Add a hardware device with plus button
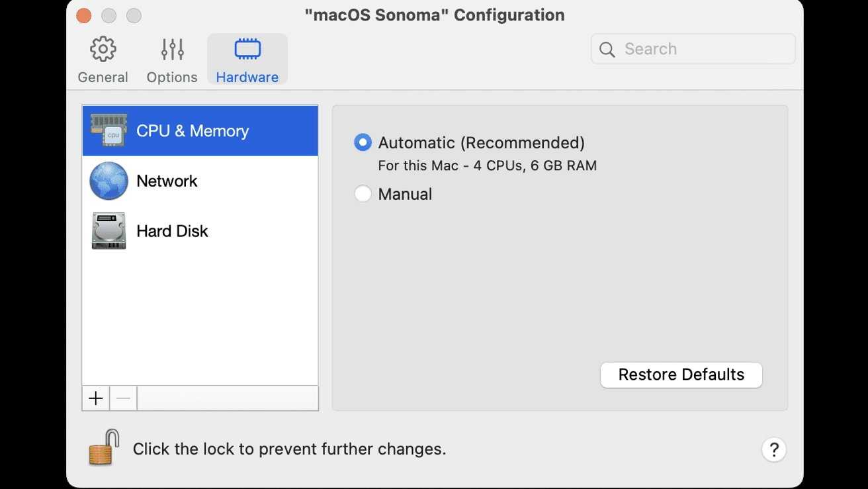This screenshot has height=489, width=868. tap(96, 398)
